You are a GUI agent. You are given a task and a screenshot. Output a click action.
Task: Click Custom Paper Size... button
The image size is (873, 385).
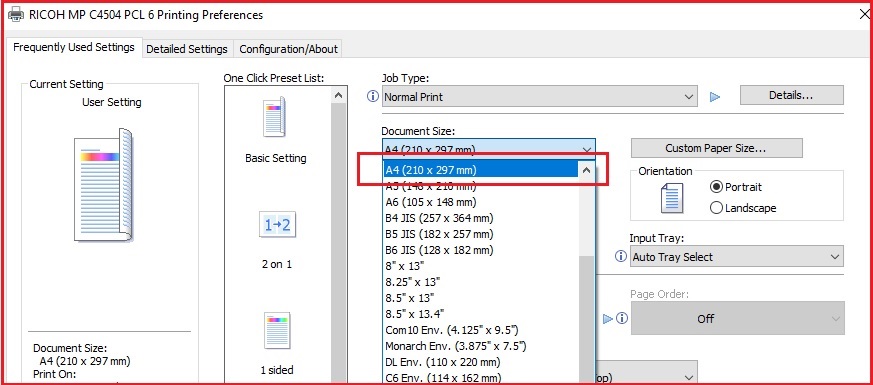(x=716, y=148)
